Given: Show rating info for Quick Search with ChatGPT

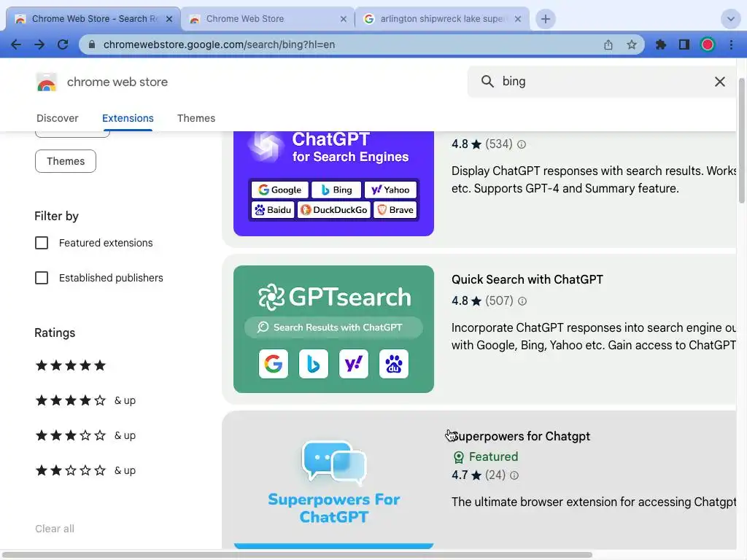Looking at the screenshot, I should (x=522, y=301).
